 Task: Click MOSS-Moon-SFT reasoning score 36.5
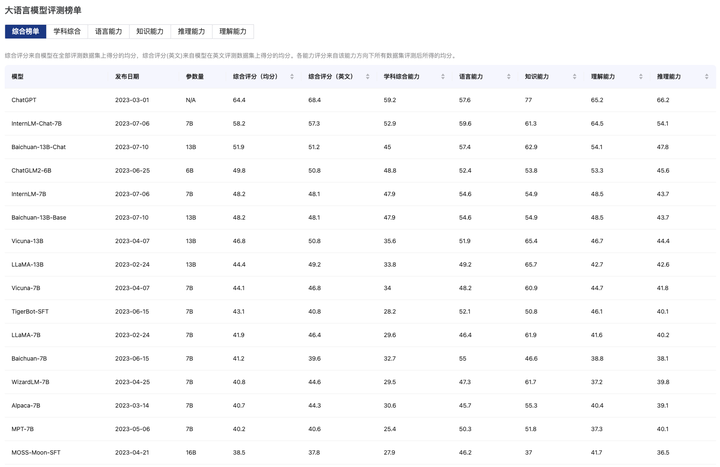(663, 452)
